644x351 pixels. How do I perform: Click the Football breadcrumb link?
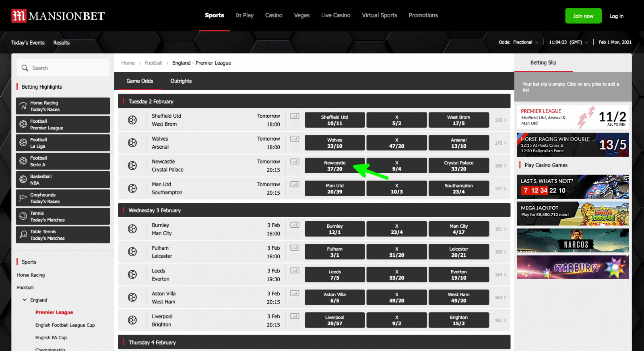point(153,63)
